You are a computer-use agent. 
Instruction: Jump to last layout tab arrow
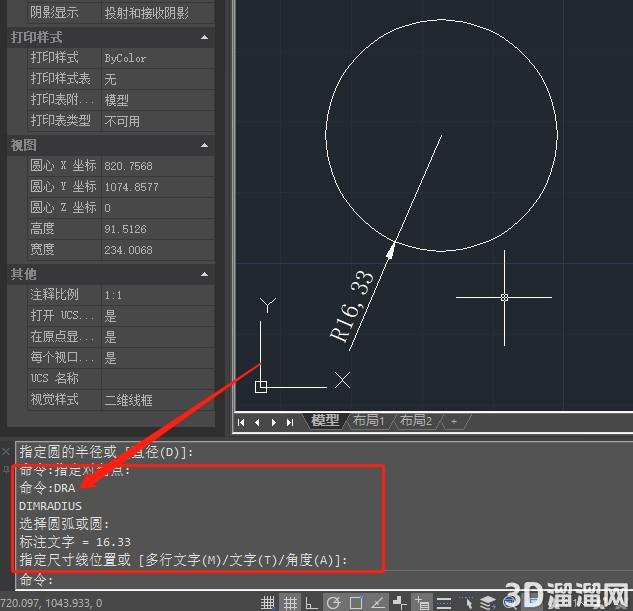pos(290,422)
